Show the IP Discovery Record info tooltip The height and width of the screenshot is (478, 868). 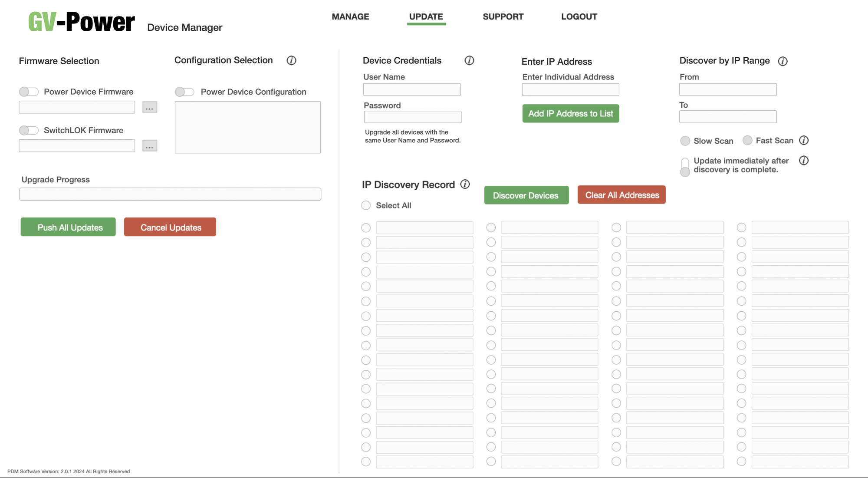[465, 184]
